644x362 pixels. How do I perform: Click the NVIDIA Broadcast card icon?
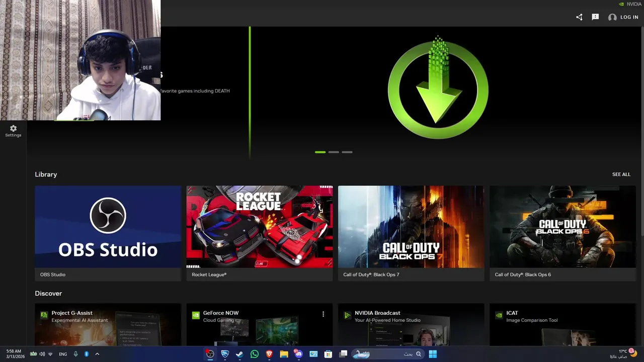(347, 315)
